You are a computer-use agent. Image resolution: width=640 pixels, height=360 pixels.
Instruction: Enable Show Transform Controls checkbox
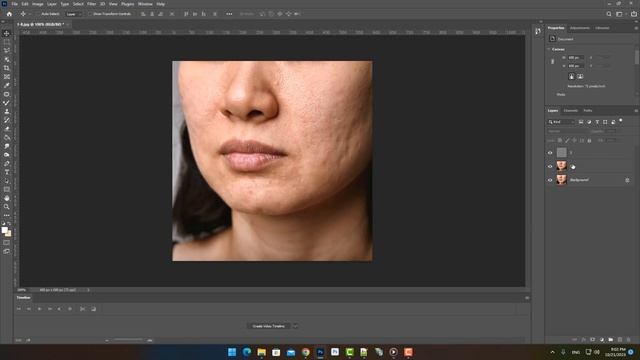[x=90, y=14]
